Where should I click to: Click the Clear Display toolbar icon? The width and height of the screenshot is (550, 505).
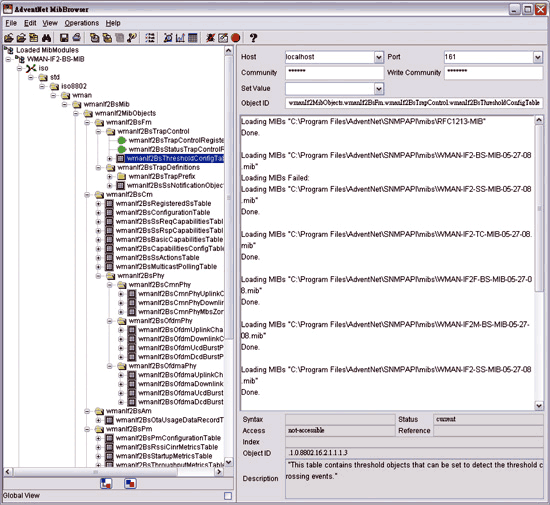223,38
